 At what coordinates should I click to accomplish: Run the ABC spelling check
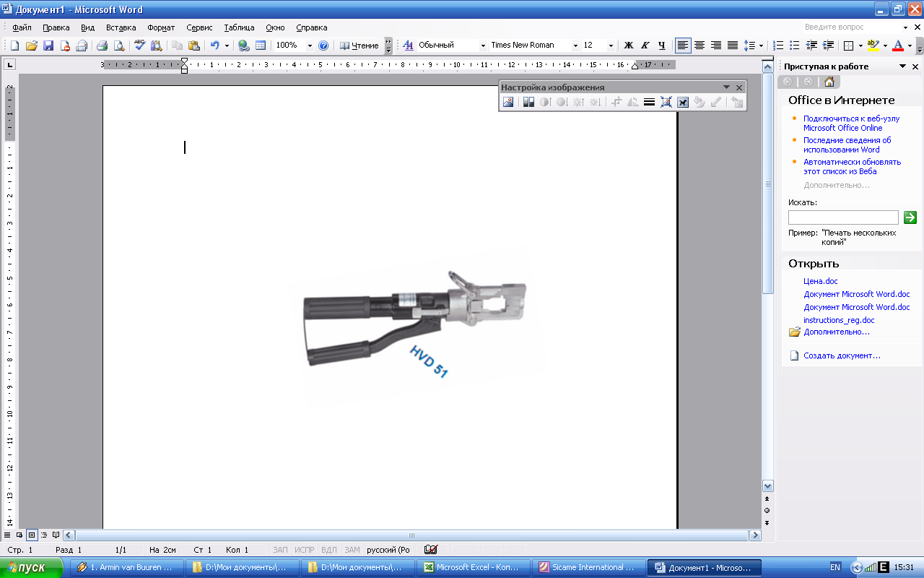139,46
